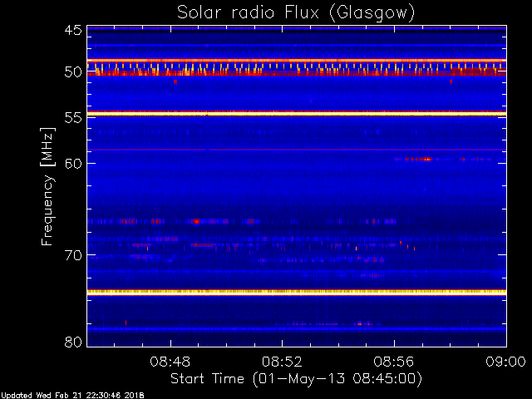
Task: Click the bright yellow band near 55 MHz
Action: click(x=297, y=115)
